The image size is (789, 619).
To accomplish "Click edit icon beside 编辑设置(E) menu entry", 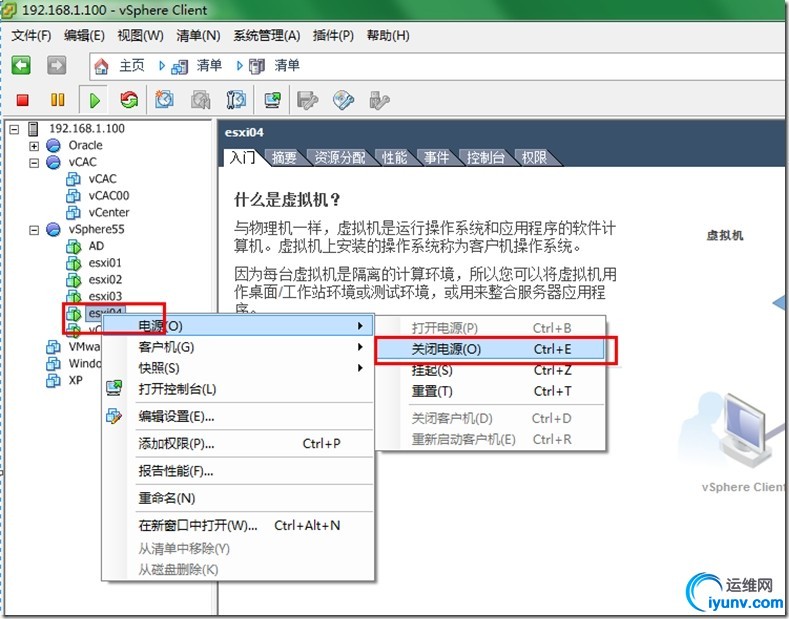I will [114, 416].
